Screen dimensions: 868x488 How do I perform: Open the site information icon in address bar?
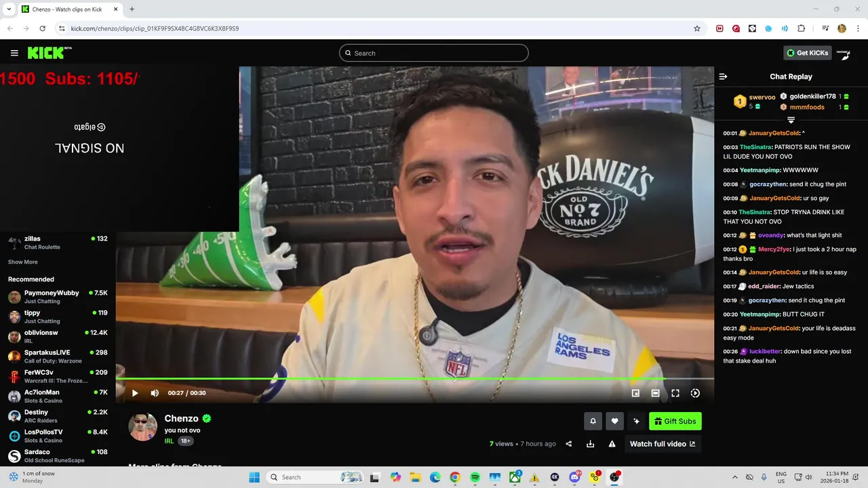(x=62, y=28)
